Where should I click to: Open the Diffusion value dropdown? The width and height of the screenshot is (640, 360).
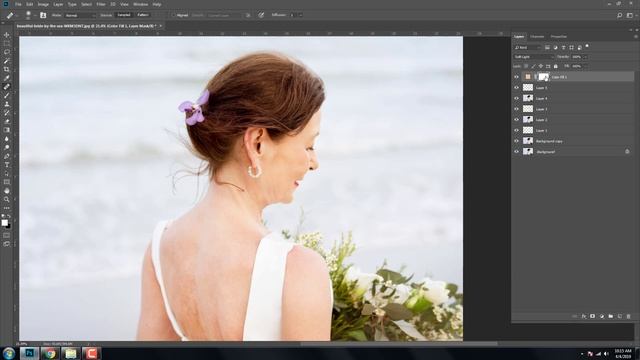click(x=300, y=15)
